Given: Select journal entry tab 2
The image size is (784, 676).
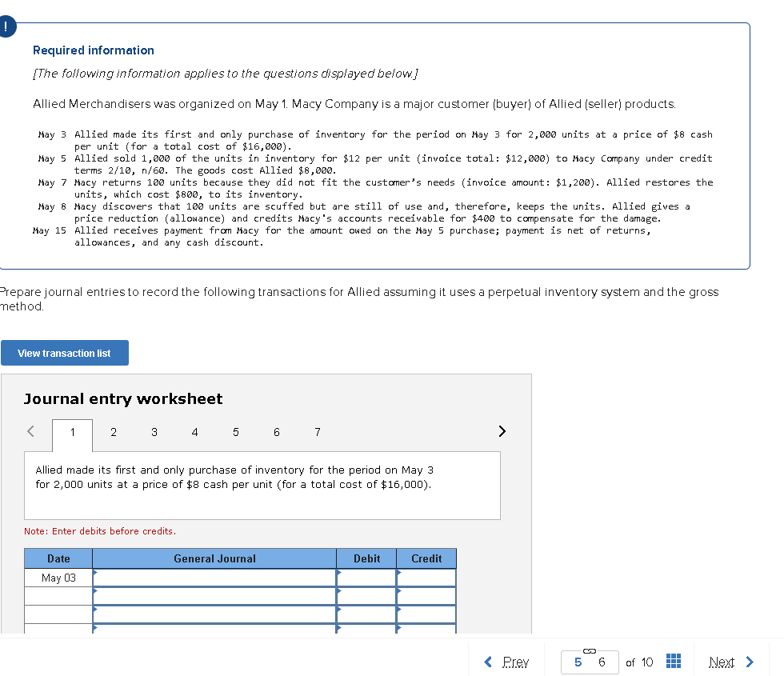Looking at the screenshot, I should click(x=114, y=433).
